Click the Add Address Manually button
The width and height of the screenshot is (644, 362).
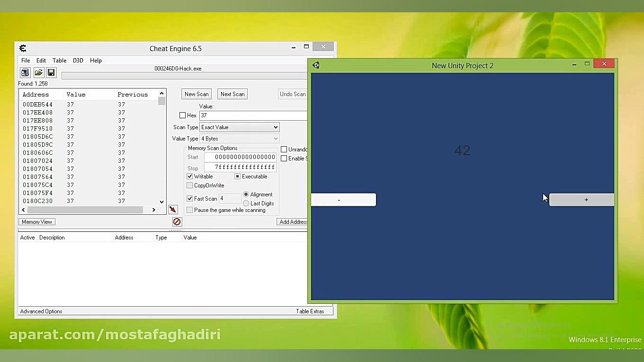293,222
